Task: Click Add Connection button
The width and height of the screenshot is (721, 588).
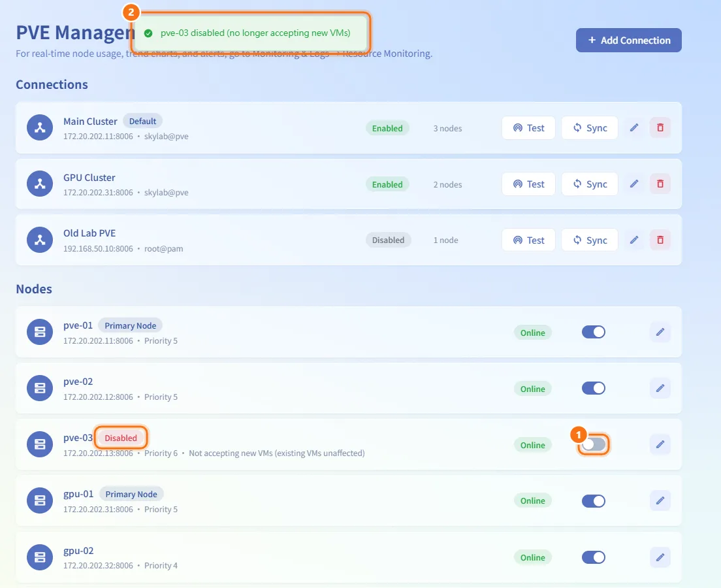Action: [628, 41]
